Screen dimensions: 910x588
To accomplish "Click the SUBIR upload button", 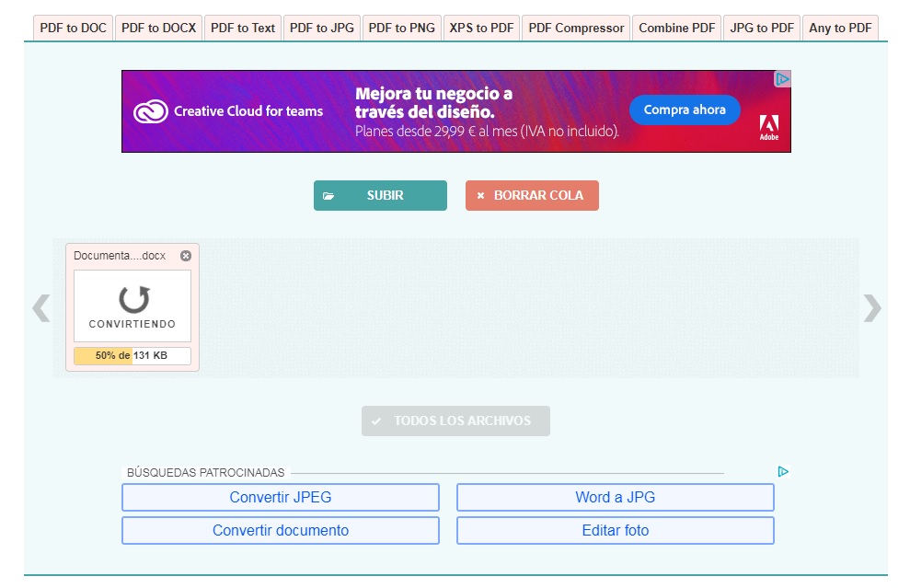I will tap(380, 196).
